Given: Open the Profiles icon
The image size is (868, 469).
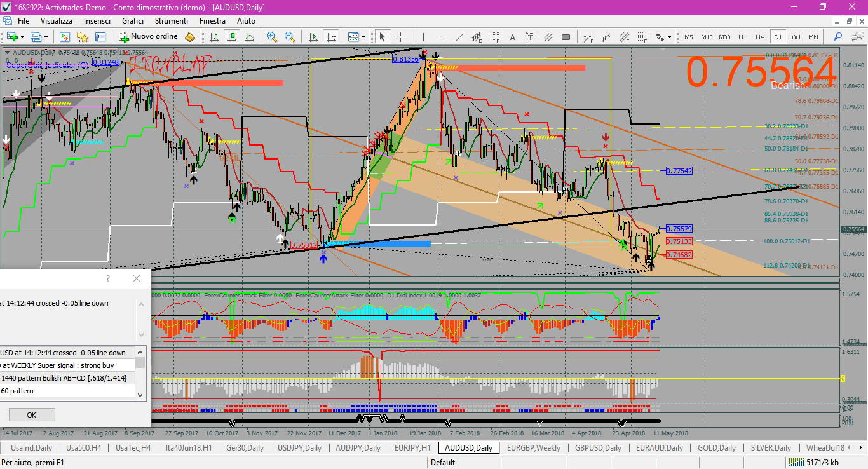Looking at the screenshot, I should tap(36, 37).
